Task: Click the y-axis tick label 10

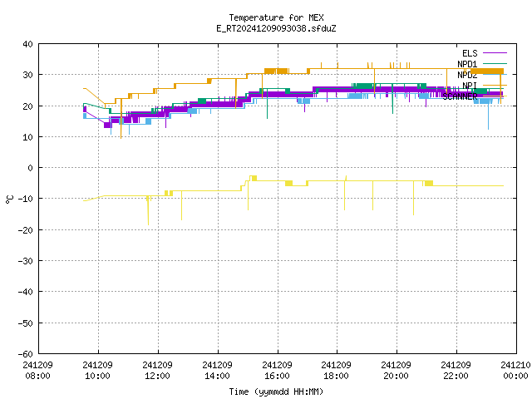Action: (27, 137)
